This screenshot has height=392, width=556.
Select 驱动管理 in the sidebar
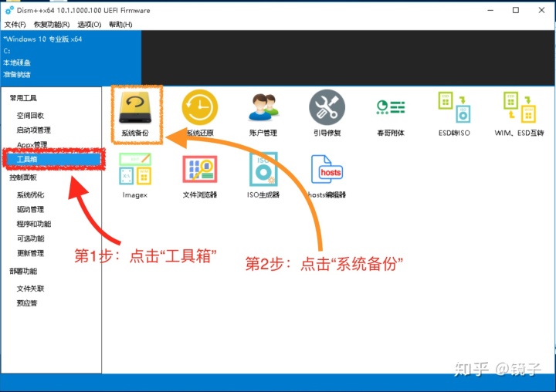point(30,209)
